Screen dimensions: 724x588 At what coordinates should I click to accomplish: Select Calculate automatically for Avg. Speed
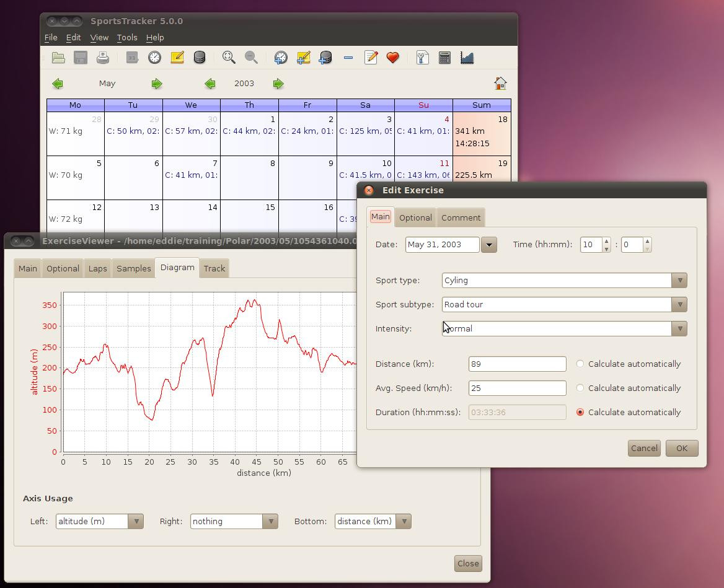coord(580,388)
